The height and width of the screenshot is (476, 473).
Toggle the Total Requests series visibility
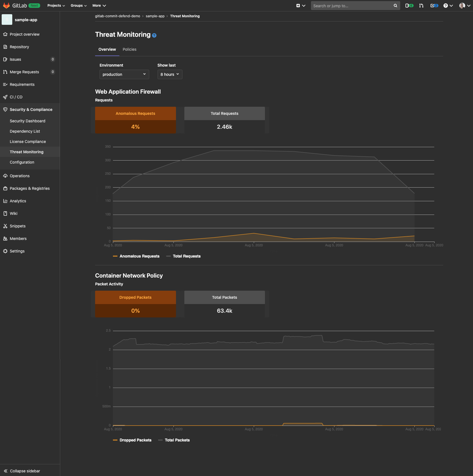tap(184, 256)
